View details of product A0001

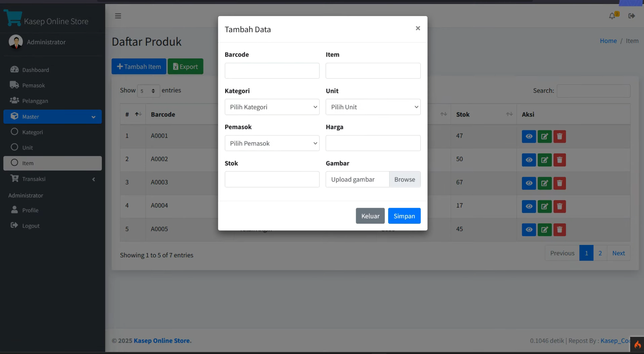click(529, 136)
